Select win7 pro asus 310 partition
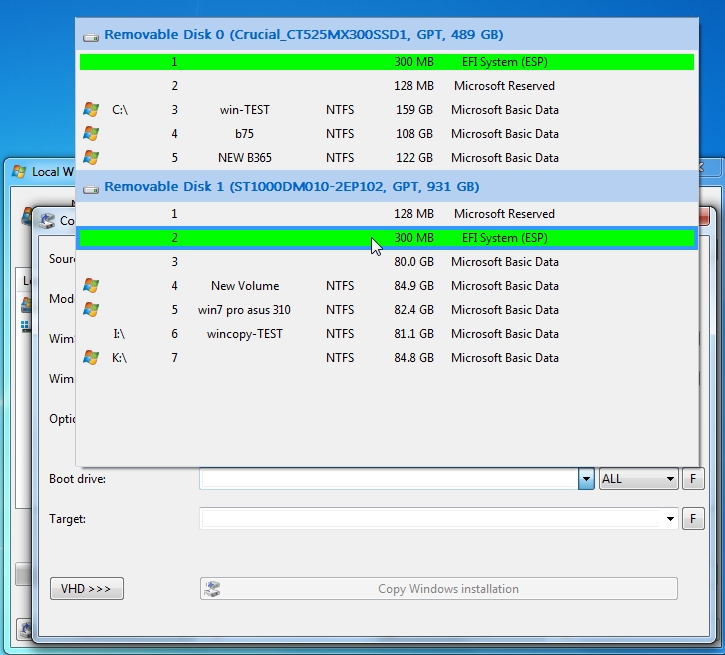This screenshot has height=655, width=725. [387, 310]
